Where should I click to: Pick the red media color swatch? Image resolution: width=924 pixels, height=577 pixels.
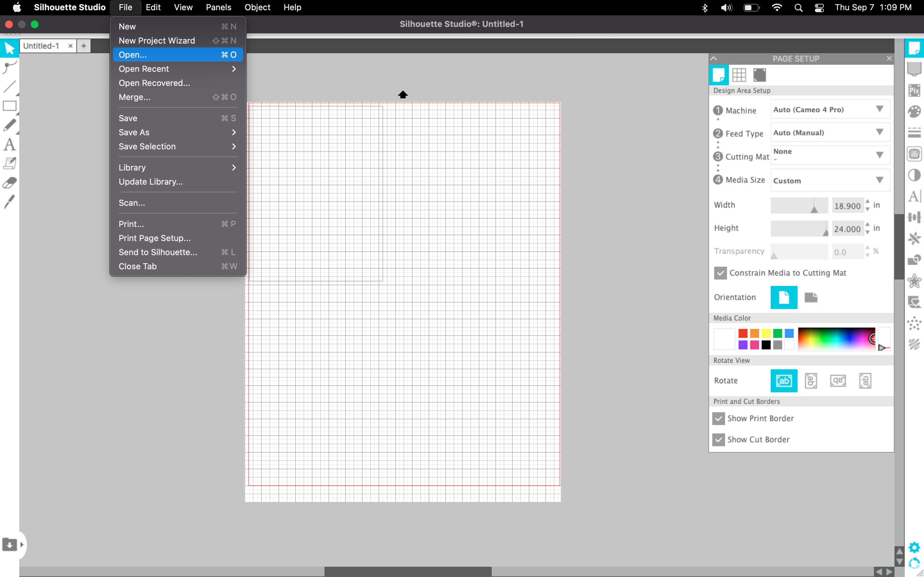pyautogui.click(x=743, y=332)
